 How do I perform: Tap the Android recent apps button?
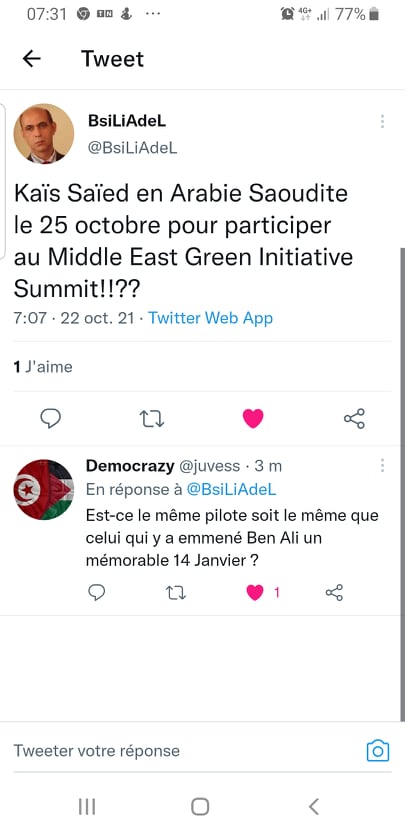point(87,806)
